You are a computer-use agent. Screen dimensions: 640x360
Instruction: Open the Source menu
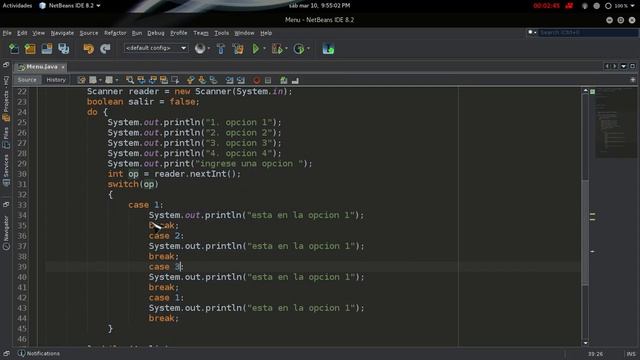[89, 33]
